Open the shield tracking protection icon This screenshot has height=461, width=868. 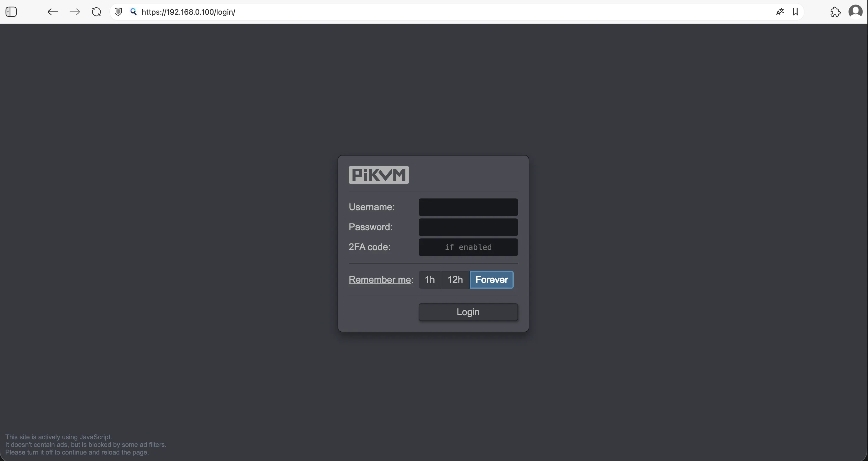coord(118,12)
